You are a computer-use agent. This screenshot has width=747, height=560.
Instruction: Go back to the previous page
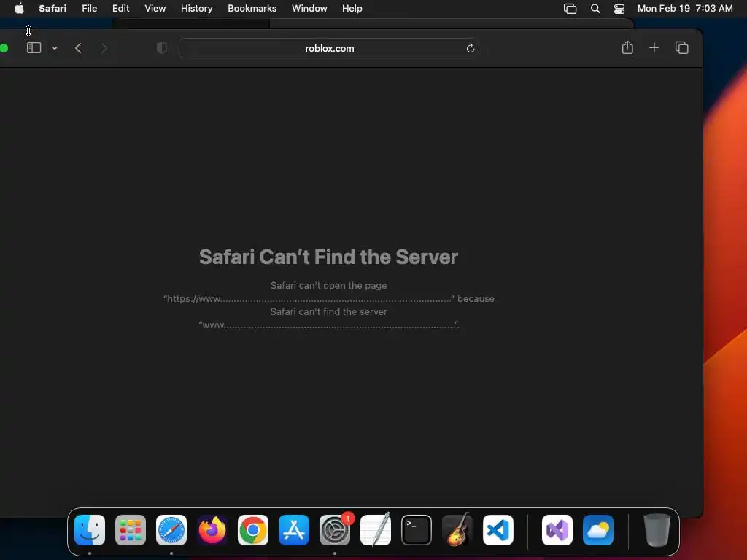(79, 48)
